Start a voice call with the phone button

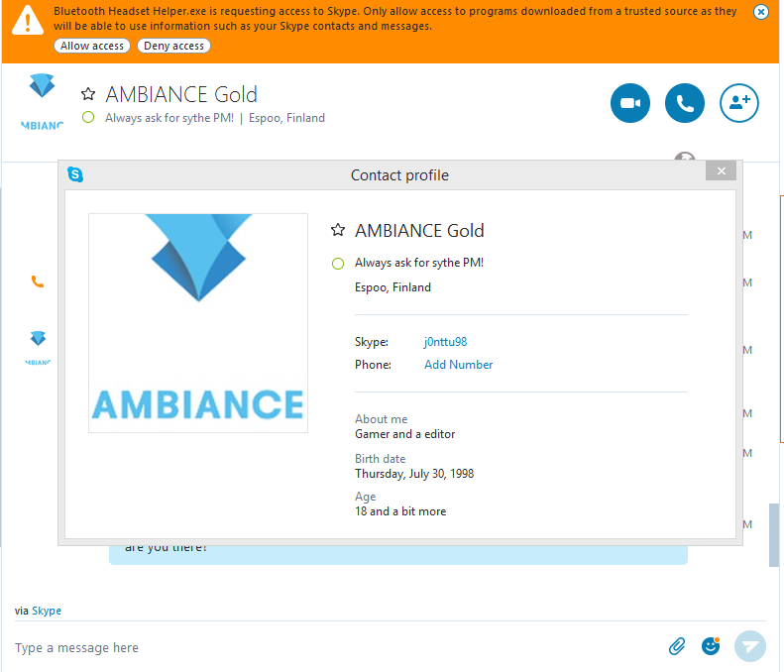point(685,103)
